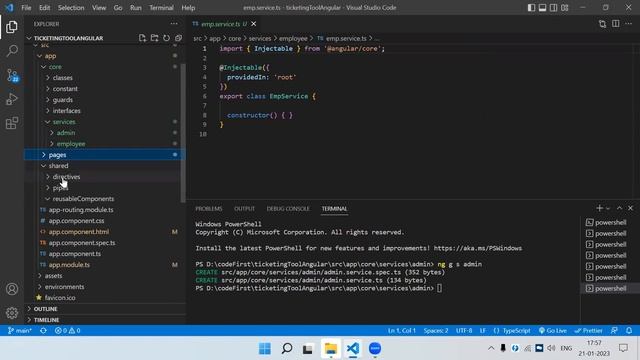640x360 pixels.
Task: Open Run and Debug view
Action: [12, 99]
